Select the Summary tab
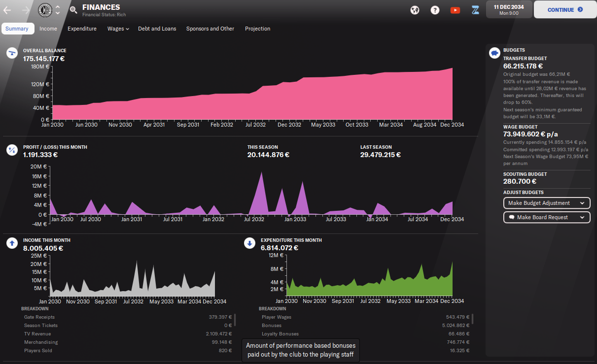This screenshot has width=597, height=364. pyautogui.click(x=17, y=29)
